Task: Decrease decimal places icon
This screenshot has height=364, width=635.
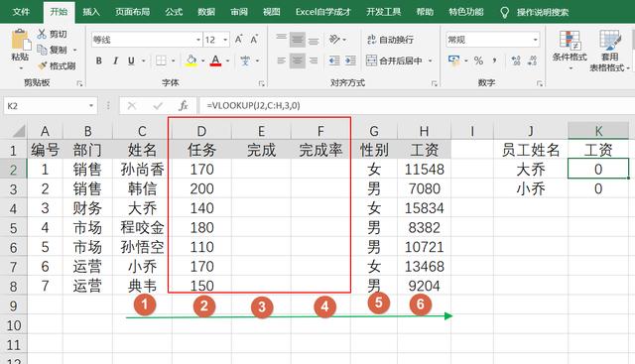Action: coord(532,61)
